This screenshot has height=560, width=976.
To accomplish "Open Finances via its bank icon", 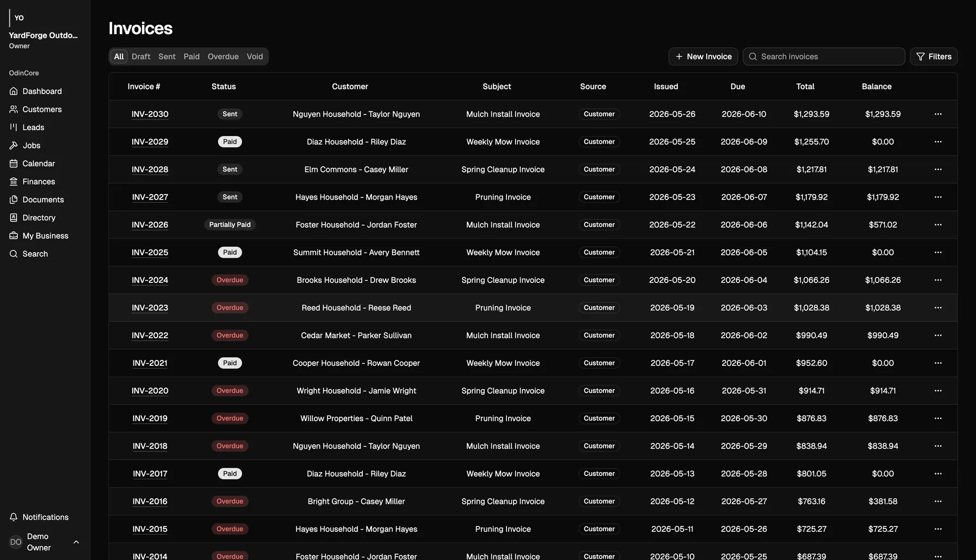I will coord(14,181).
